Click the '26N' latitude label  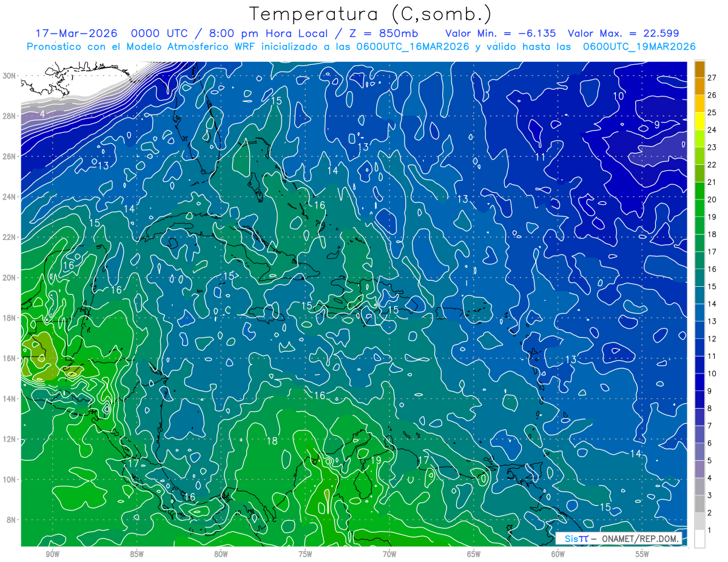9,156
